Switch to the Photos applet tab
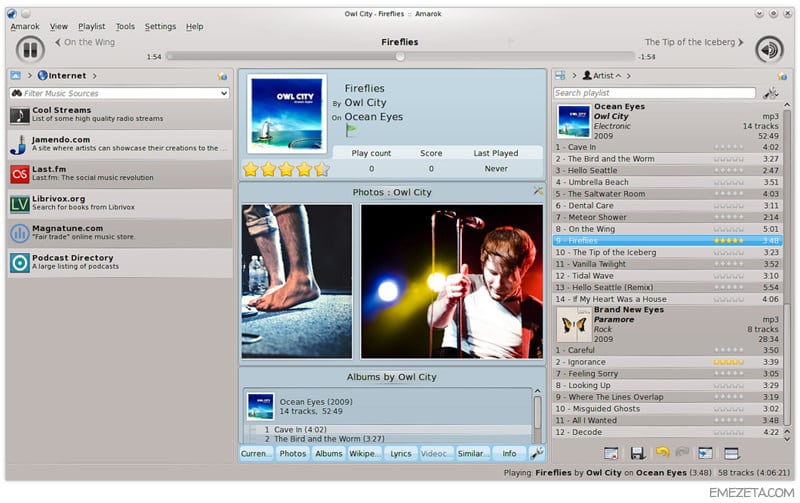 [x=293, y=453]
